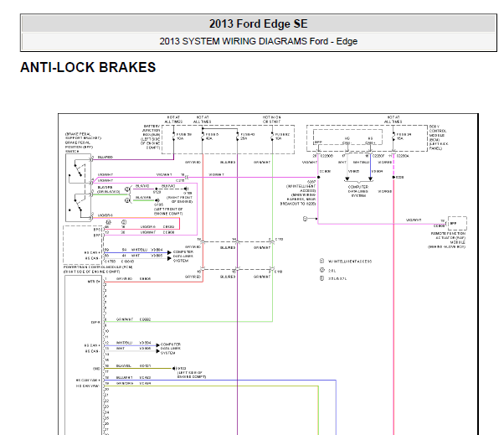Screen dimensions: 504x435
Task: Click the '2.0L' legend entry
Action: pyautogui.click(x=332, y=271)
